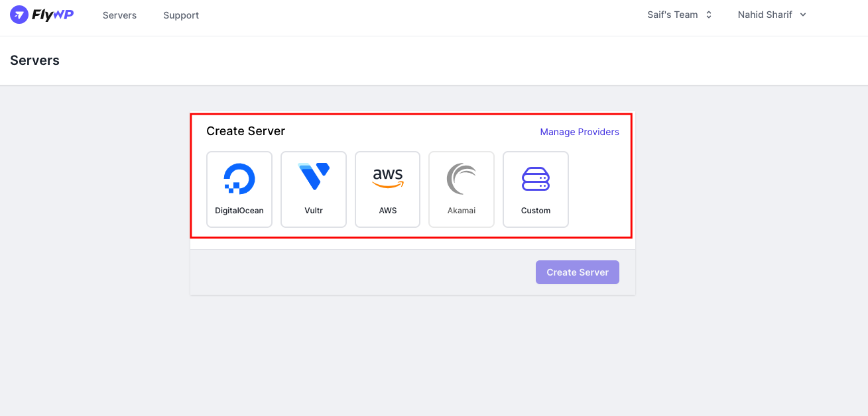Image resolution: width=868 pixels, height=416 pixels.
Task: Select the Akamai logo icon
Action: 462,179
